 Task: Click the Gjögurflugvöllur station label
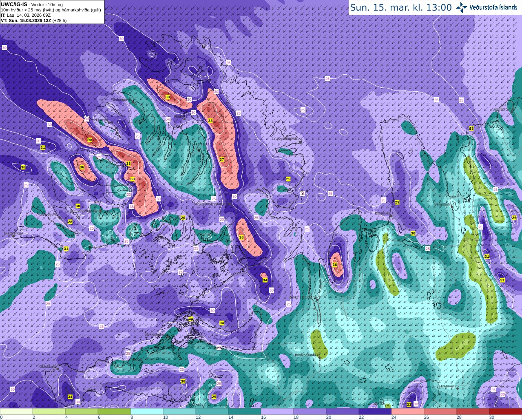pos(288,139)
